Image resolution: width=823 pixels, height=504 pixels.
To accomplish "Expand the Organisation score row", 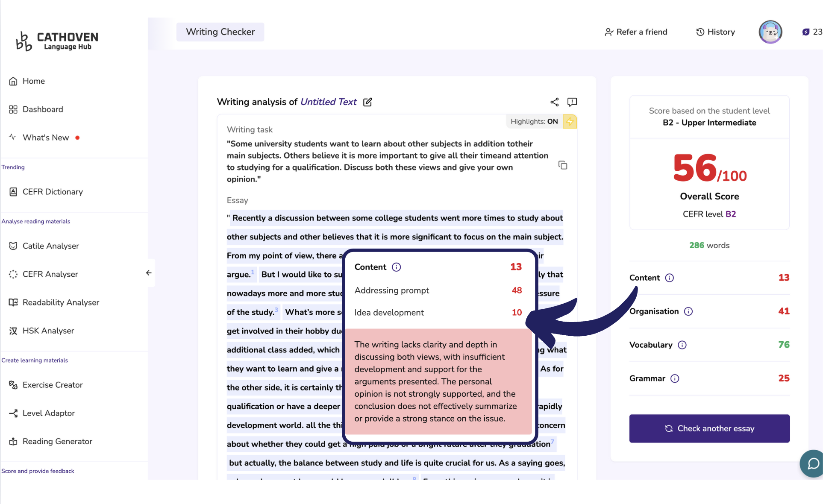I will pos(654,311).
